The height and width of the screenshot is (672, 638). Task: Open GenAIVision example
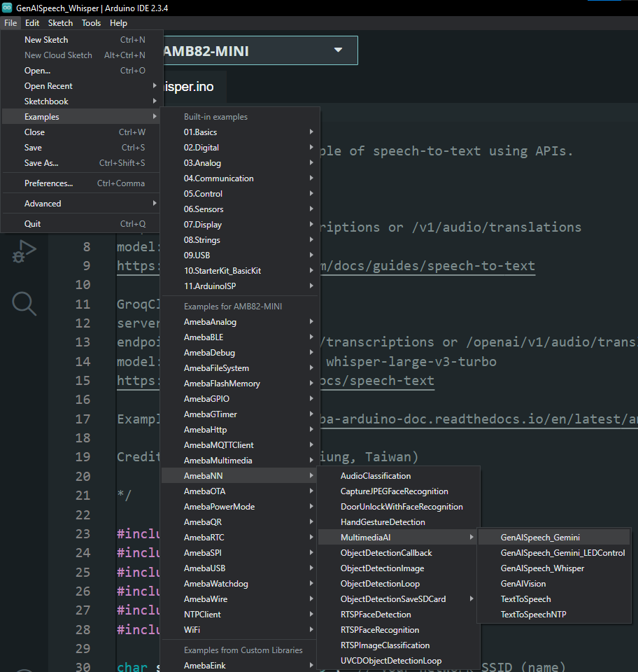coord(554,584)
